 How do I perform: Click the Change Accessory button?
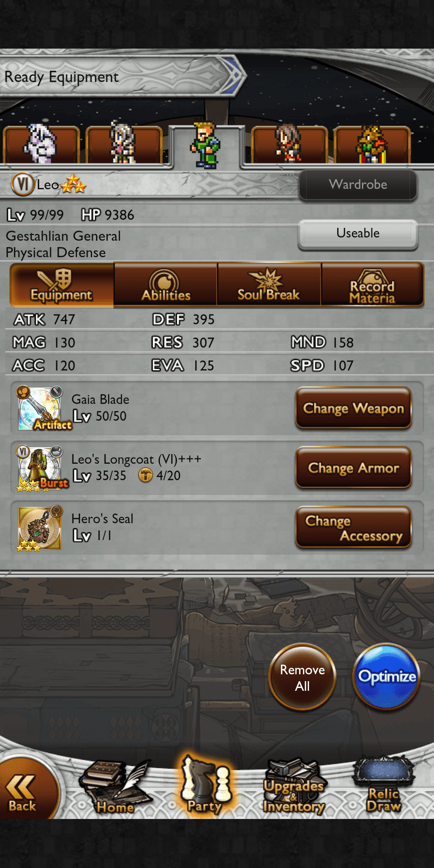354,527
